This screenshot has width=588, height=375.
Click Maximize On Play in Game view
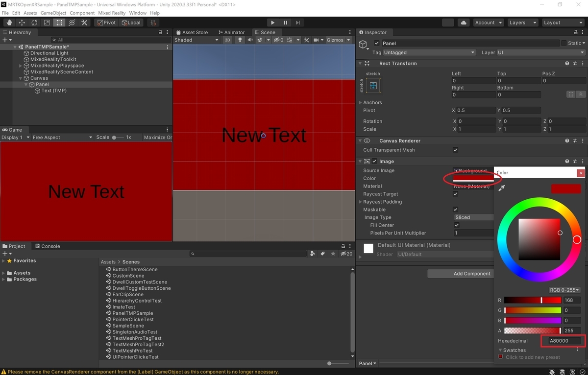[x=158, y=138]
